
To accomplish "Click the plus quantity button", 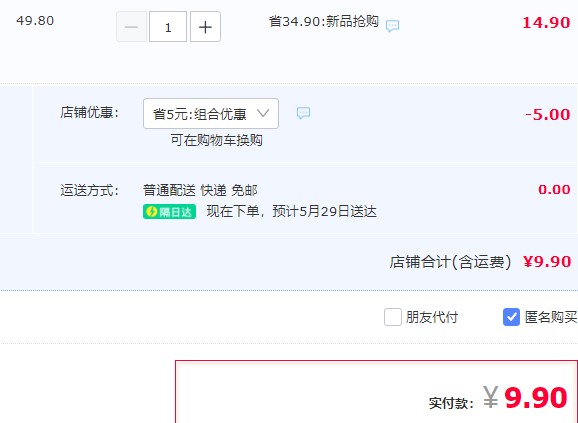I will pos(205,27).
